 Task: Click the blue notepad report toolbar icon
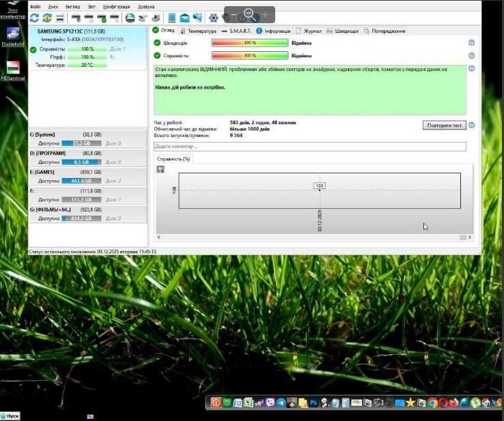tap(172, 18)
